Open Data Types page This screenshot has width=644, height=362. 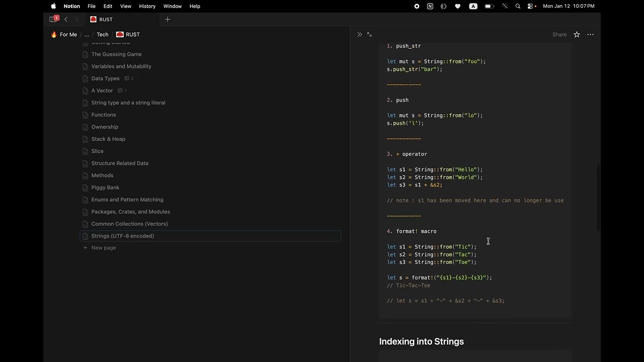pyautogui.click(x=106, y=78)
